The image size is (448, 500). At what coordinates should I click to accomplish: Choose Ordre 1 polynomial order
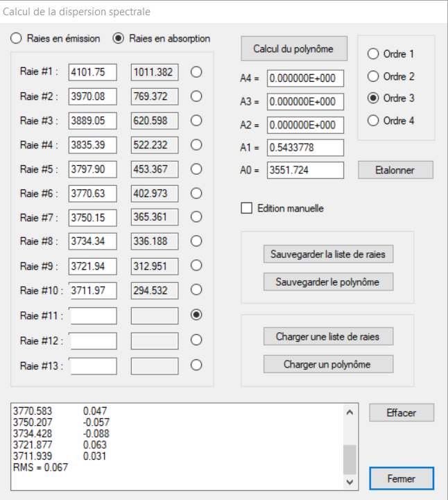(x=372, y=54)
